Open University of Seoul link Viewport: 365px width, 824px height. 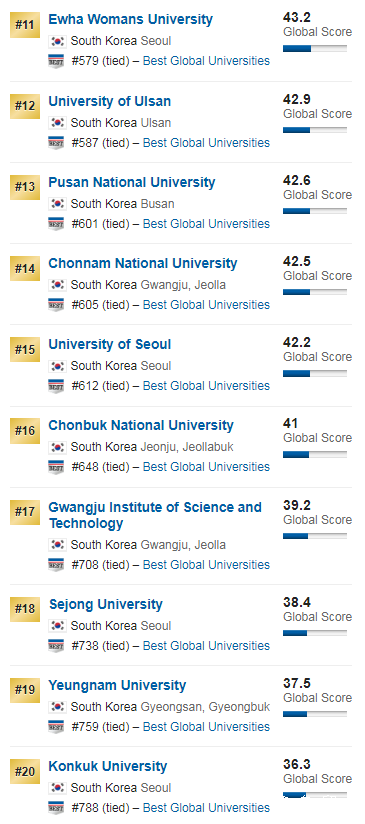[x=110, y=344]
